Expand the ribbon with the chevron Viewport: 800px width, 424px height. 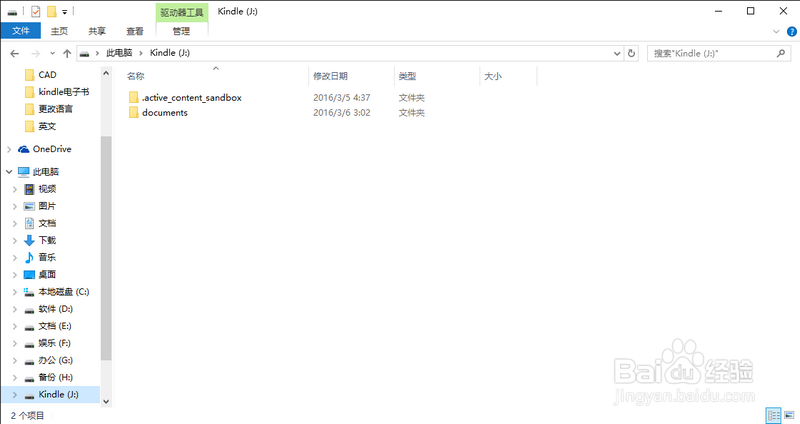(776, 32)
